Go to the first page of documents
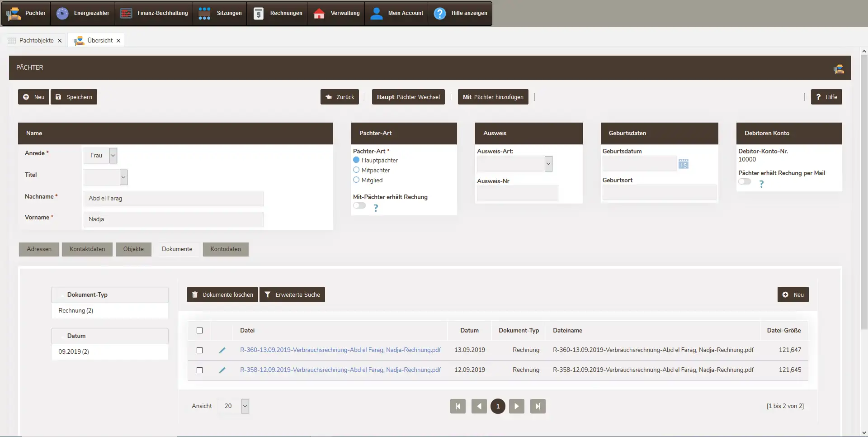This screenshot has width=868, height=437. pos(458,406)
